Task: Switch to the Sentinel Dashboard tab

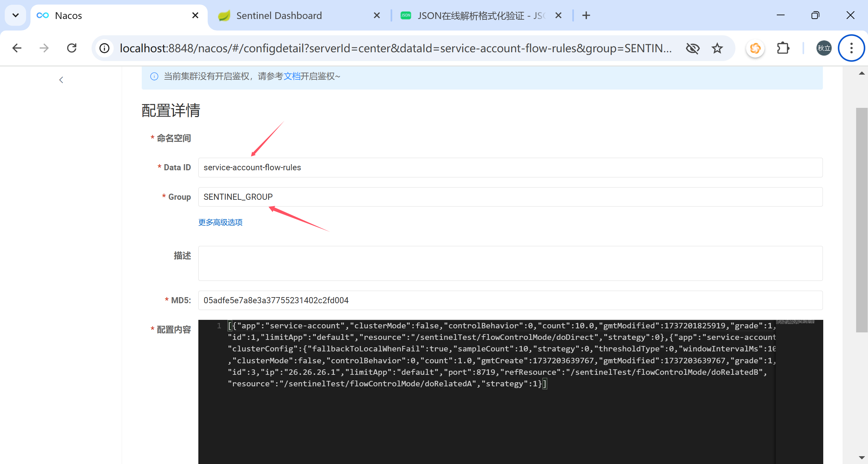Action: (279, 16)
